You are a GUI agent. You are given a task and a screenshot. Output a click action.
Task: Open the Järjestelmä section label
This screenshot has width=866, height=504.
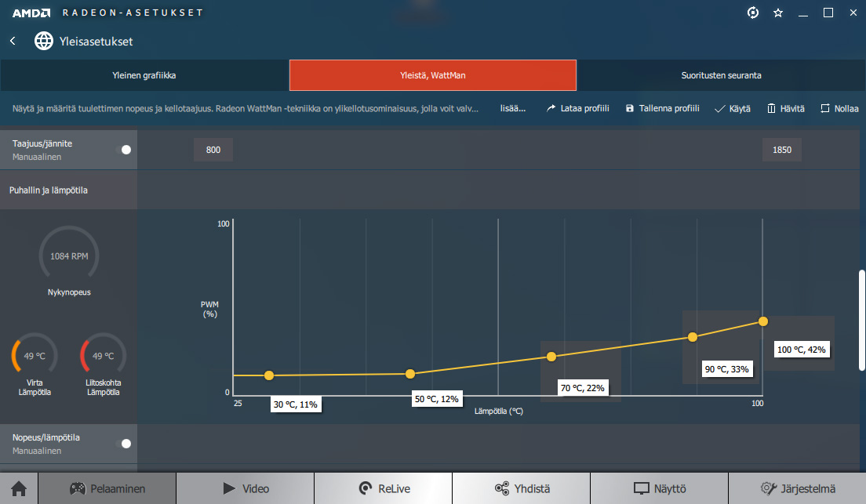pyautogui.click(x=808, y=488)
